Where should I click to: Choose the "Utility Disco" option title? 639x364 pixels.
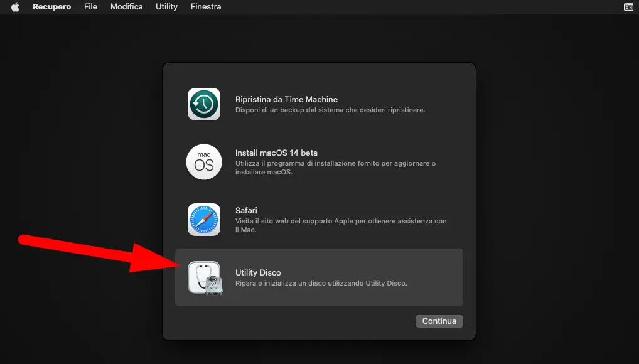click(x=258, y=273)
